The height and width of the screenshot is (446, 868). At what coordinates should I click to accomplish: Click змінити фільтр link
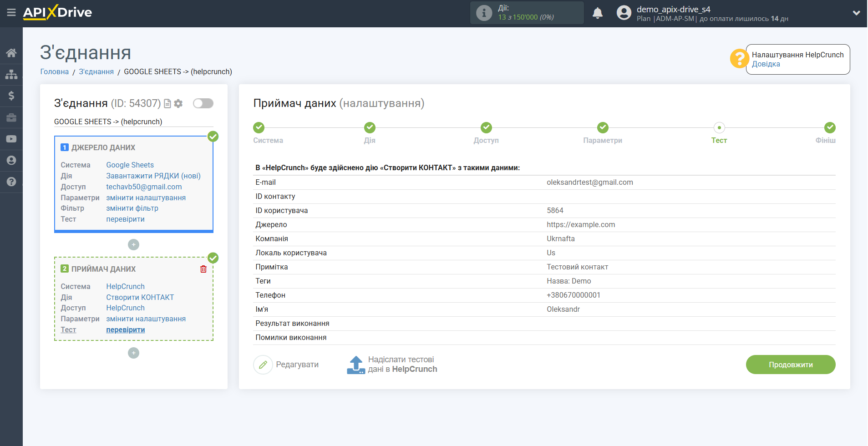132,208
